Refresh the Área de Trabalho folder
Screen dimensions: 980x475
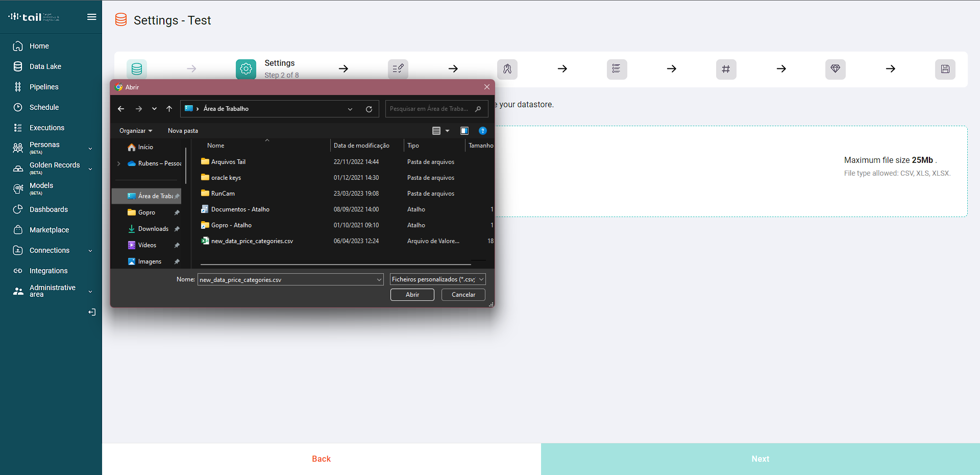click(369, 109)
